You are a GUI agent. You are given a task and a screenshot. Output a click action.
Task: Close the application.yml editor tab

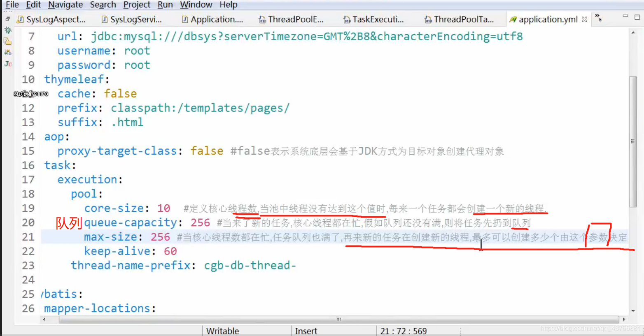[x=584, y=19]
